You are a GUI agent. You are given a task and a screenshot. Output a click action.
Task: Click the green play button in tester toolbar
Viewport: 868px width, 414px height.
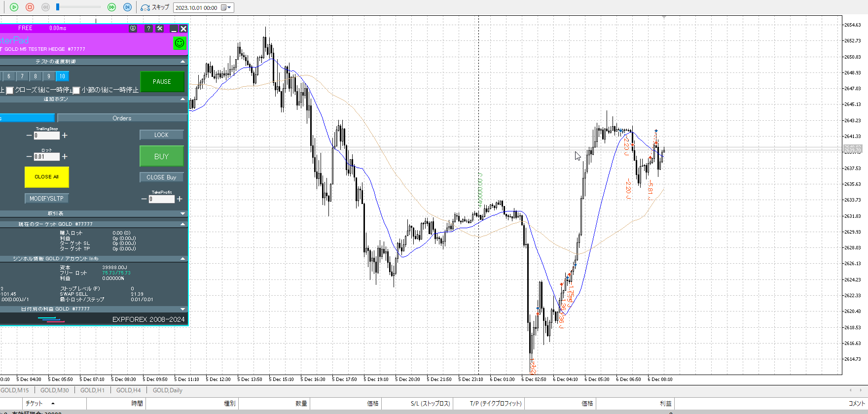[x=14, y=7]
